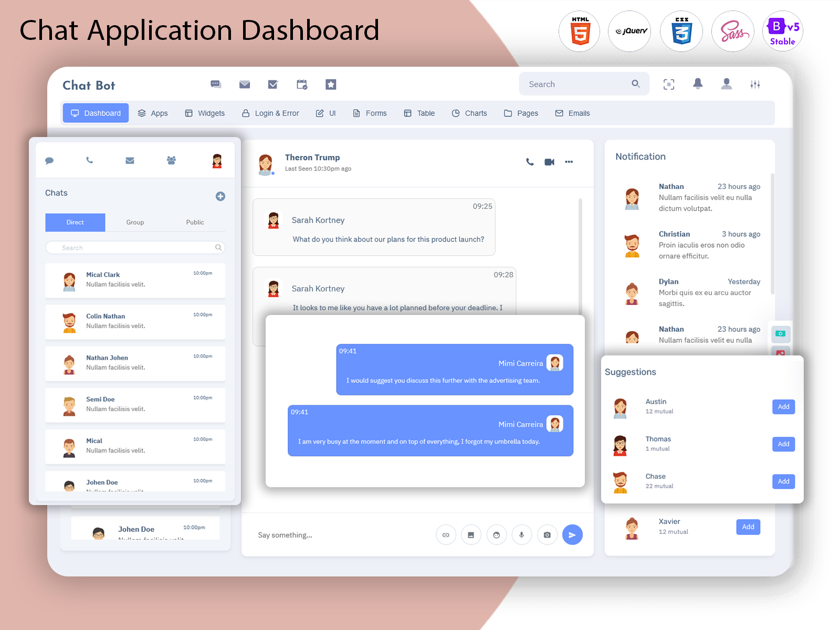Start a voice call with Theron Trump

[530, 162]
